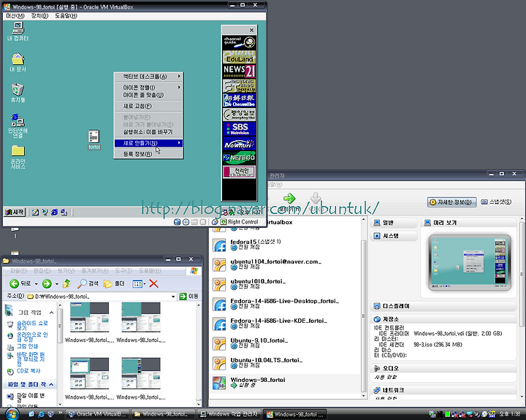The height and width of the screenshot is (420, 526).
Task: Click the Print pictures link
Action: [x=27, y=346]
